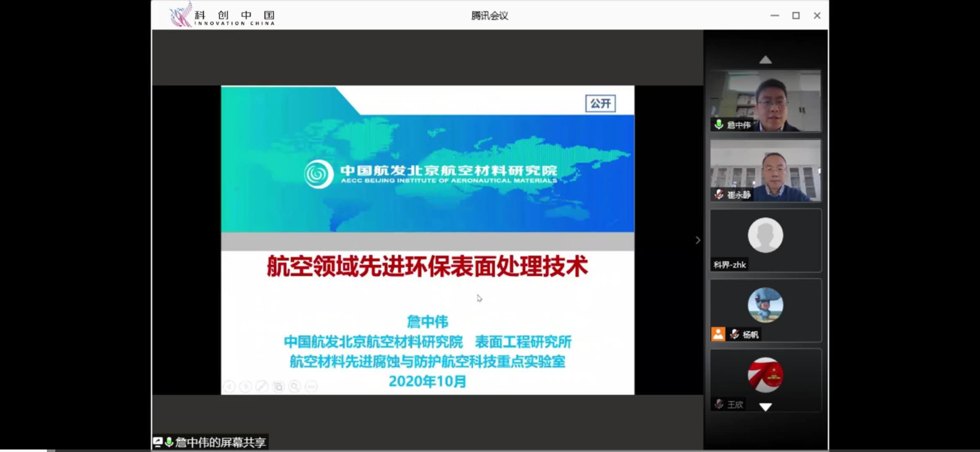Viewport: 980px width, 452px height.
Task: Click the orange host badge beside 杨帆
Action: click(718, 334)
